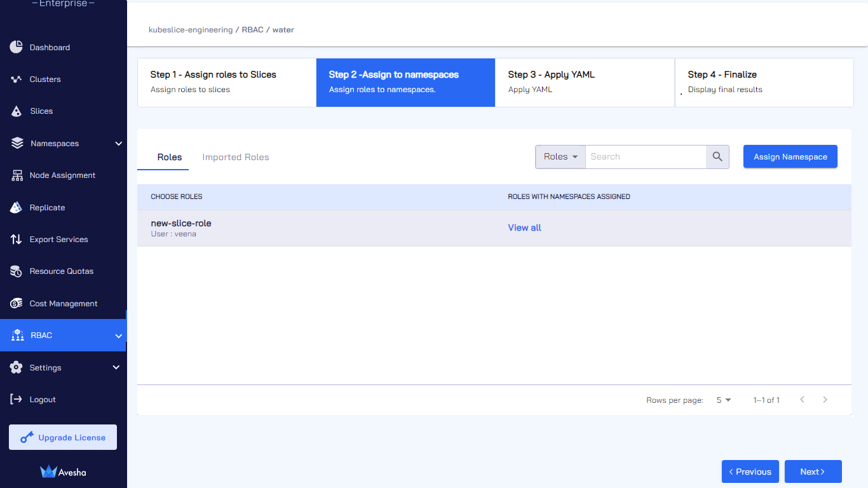Switch to Imported Roles tab
Viewport: 868px width, 488px height.
click(x=236, y=157)
